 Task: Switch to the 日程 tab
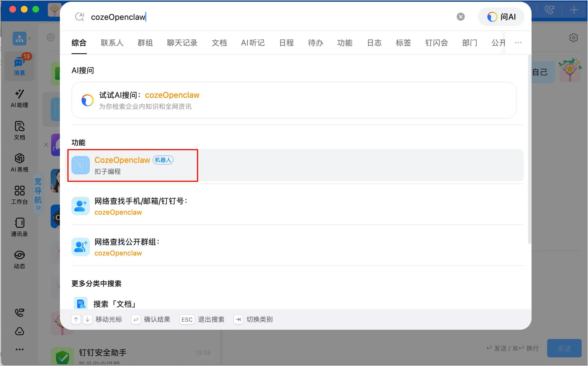tap(287, 43)
